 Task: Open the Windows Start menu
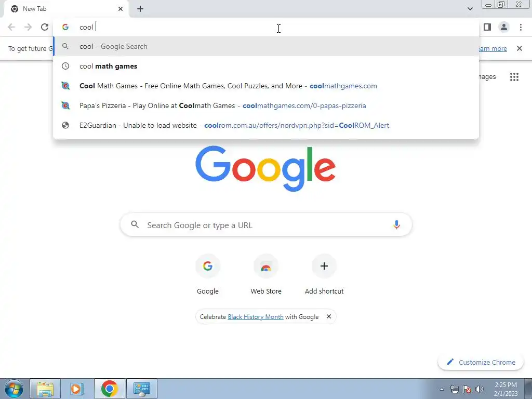point(14,389)
